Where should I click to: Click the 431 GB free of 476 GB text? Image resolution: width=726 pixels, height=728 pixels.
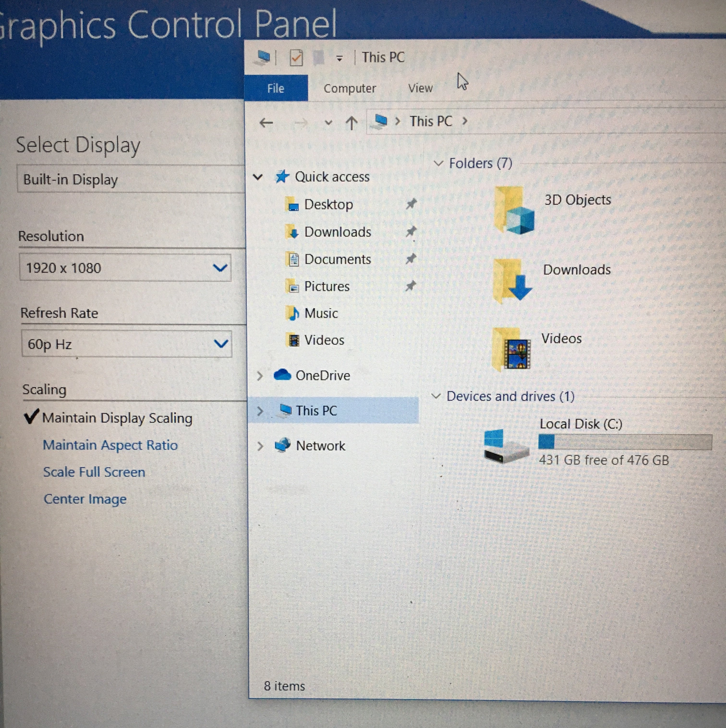[x=604, y=460]
